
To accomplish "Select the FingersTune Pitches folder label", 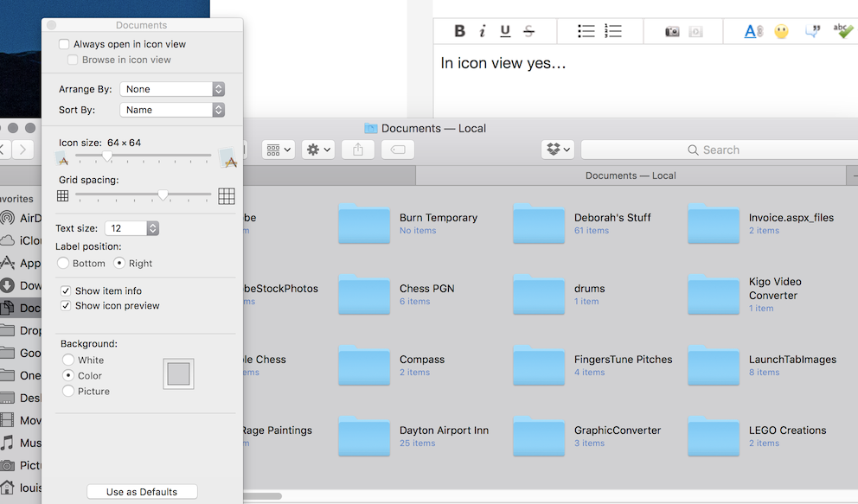I will (x=624, y=359).
